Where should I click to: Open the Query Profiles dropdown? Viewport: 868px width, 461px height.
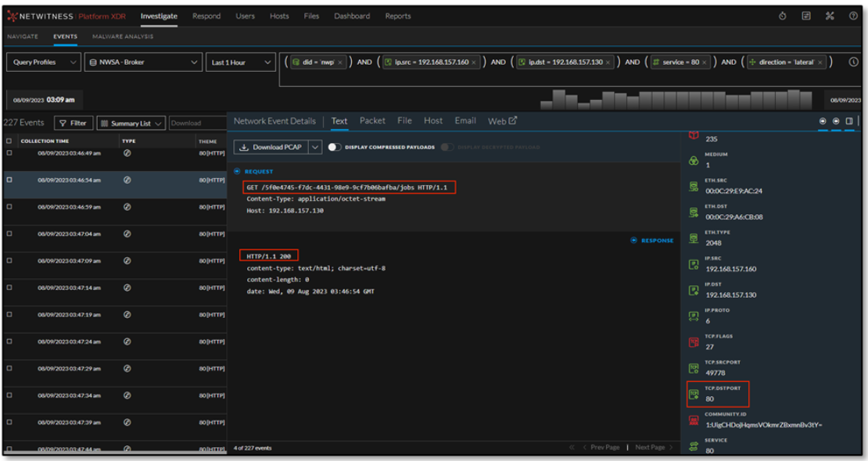[44, 63]
